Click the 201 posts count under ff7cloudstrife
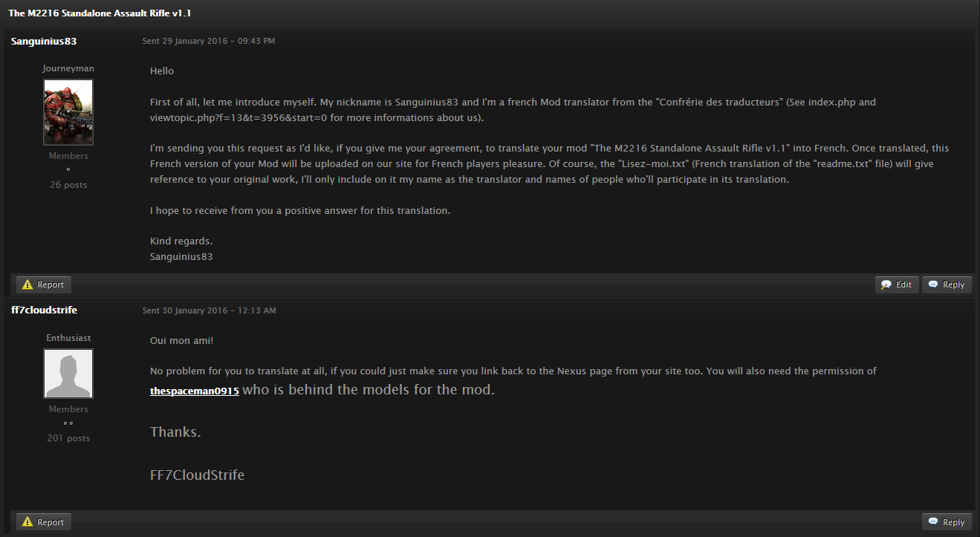The height and width of the screenshot is (537, 980). click(68, 438)
